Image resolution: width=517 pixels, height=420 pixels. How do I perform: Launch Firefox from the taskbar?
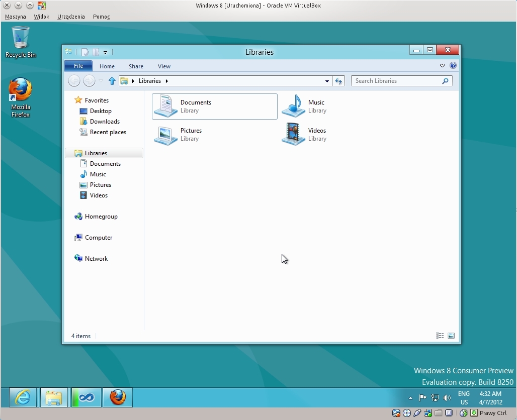click(118, 397)
